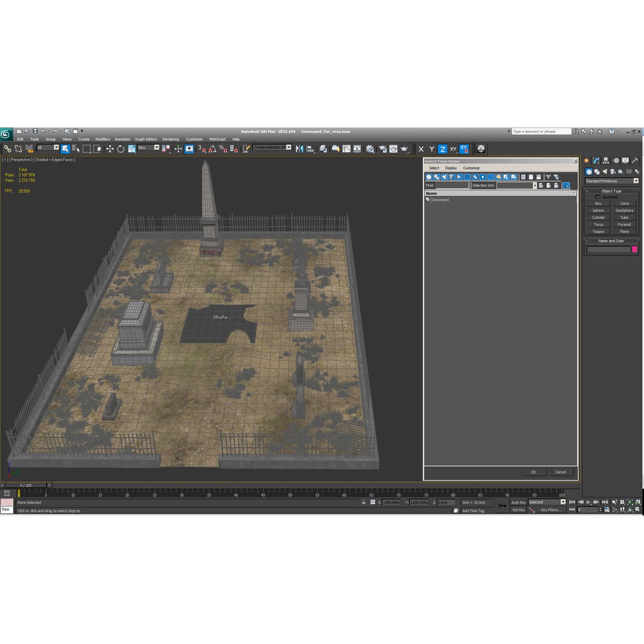Open Render Setup
Viewport: 644px width, 644px height.
click(x=382, y=148)
